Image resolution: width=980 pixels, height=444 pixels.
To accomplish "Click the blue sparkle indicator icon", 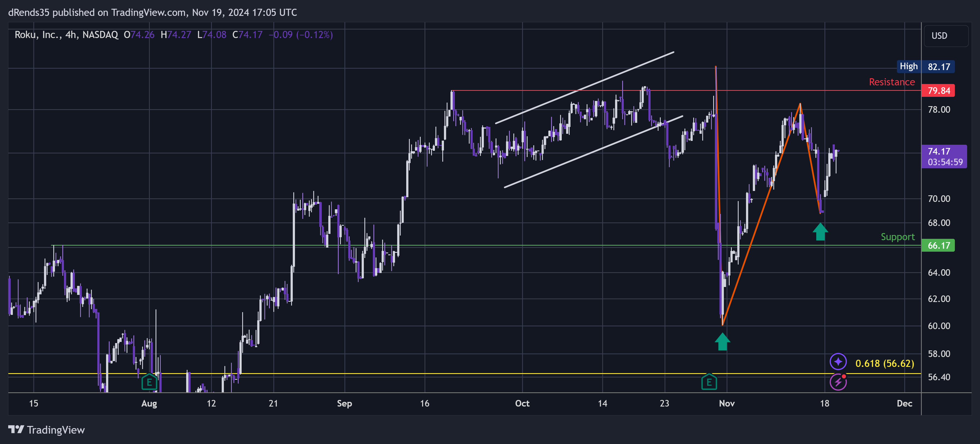I will (x=838, y=362).
